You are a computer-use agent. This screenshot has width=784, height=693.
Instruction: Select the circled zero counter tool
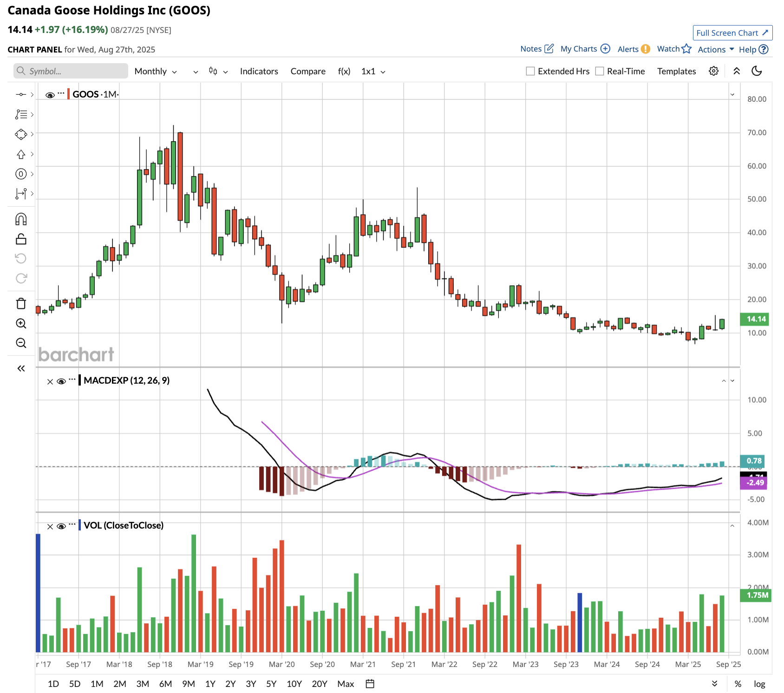[21, 174]
